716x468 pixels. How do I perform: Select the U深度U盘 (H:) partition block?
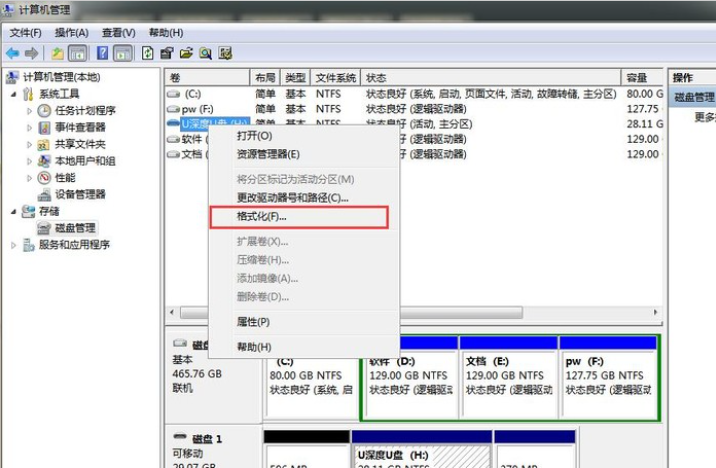click(x=421, y=450)
